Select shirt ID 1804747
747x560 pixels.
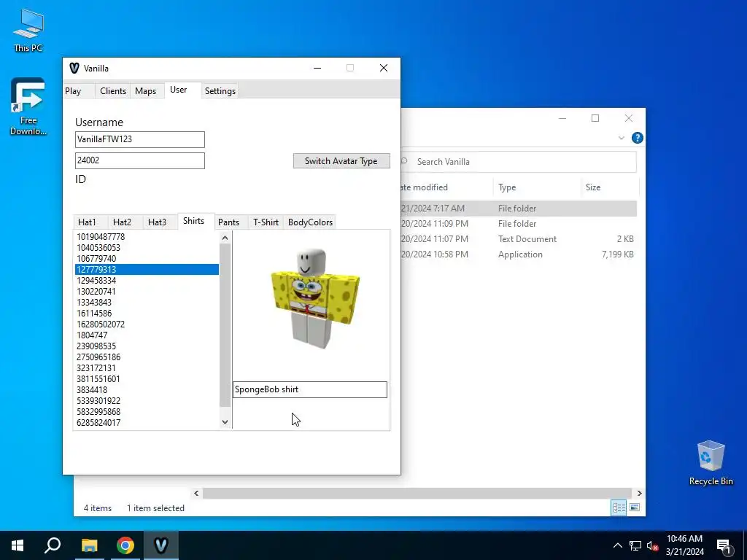(x=147, y=335)
